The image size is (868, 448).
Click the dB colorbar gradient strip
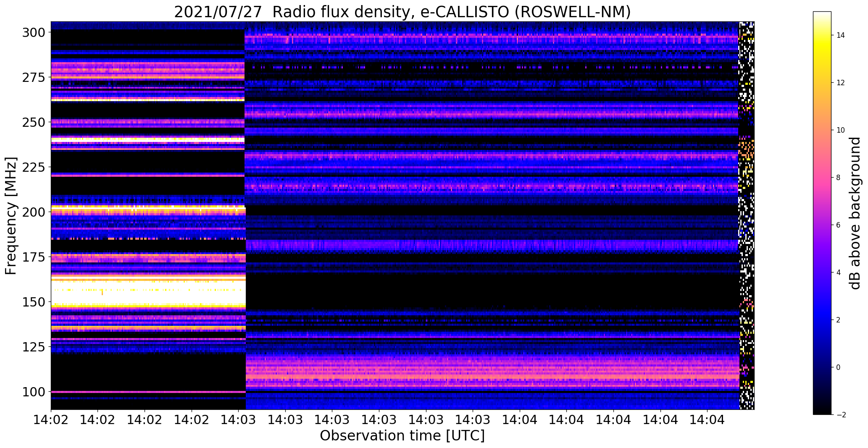click(x=822, y=213)
